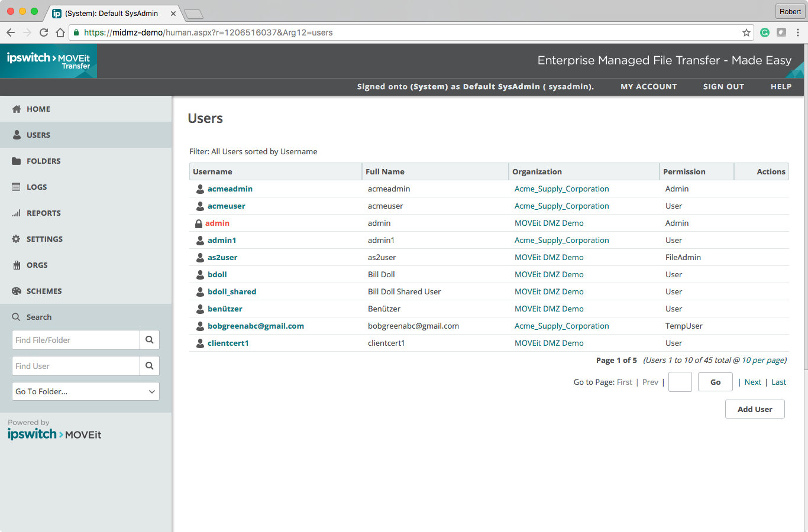The width and height of the screenshot is (808, 532).
Task: Open the bobgreenabc@gmail.com username link
Action: [256, 326]
